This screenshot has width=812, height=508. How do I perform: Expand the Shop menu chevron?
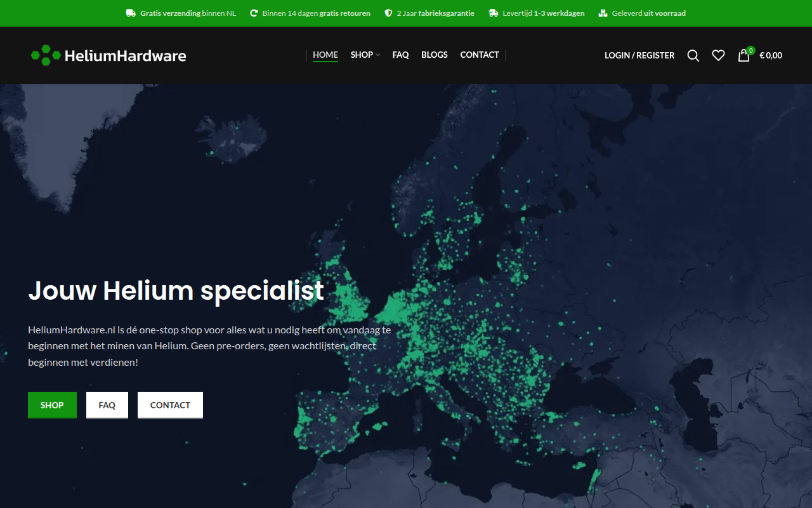[x=377, y=55]
